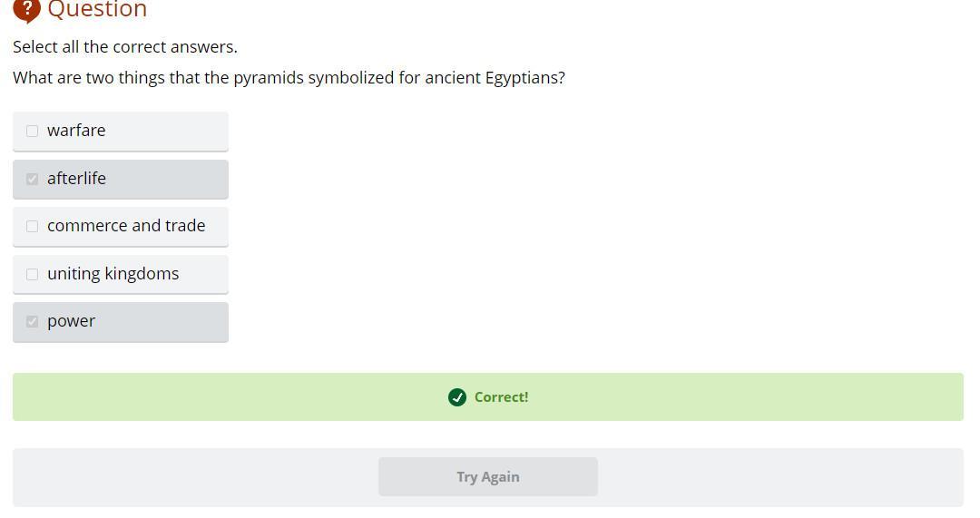Screen dimensions: 980x518
Task: Choose the "commerce and trade" label text
Action: point(126,226)
